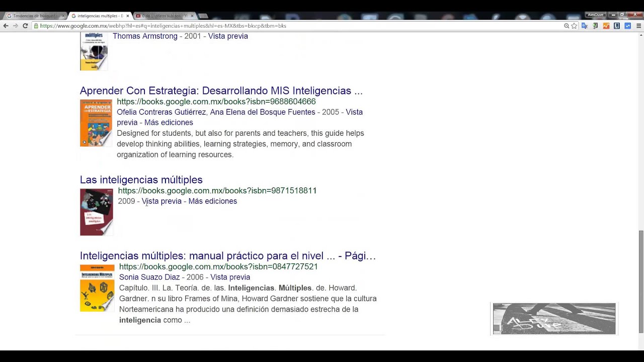Viewport: 644px width, 362px height.
Task: Open Vista previa for the 2009 book
Action: [162, 201]
